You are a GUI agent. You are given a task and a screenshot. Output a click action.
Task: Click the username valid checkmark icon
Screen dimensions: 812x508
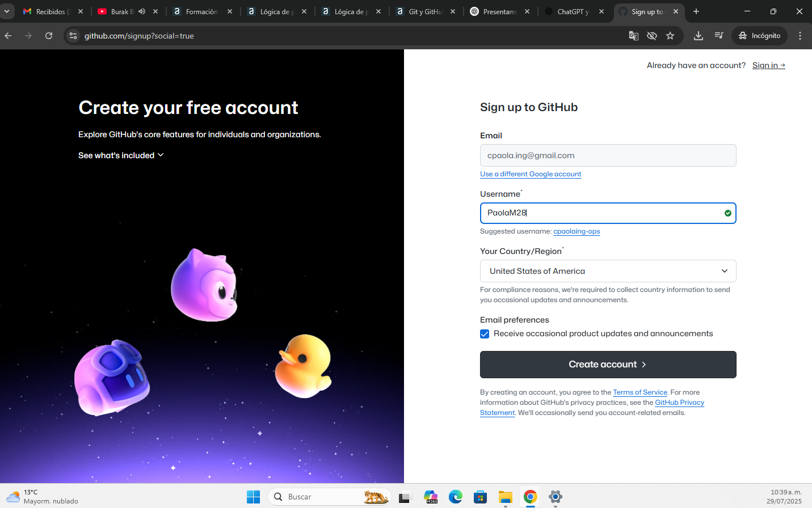pos(727,213)
